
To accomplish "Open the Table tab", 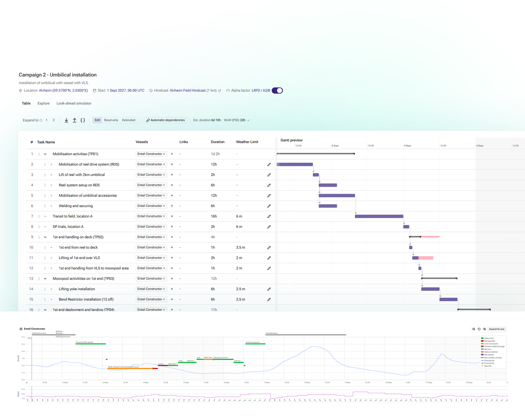I will (26, 103).
